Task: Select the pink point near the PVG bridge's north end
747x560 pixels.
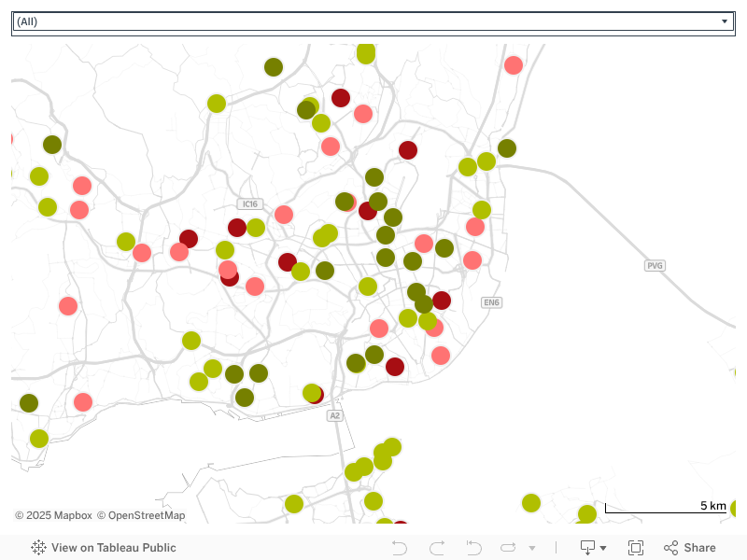Action: click(513, 65)
